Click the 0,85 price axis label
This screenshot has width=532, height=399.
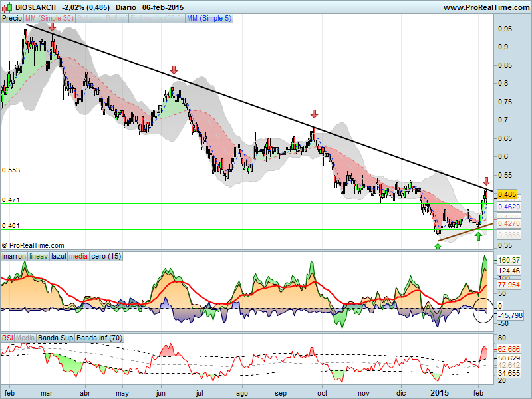point(505,65)
